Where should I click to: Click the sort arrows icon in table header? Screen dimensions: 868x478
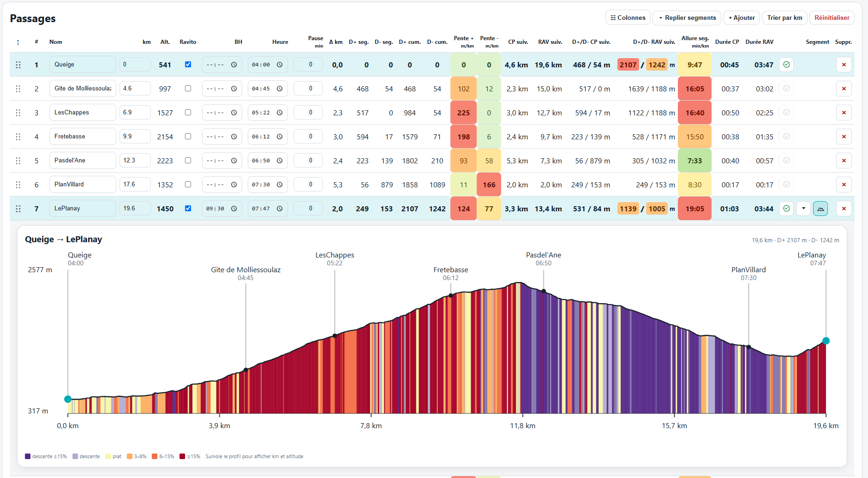tap(18, 42)
